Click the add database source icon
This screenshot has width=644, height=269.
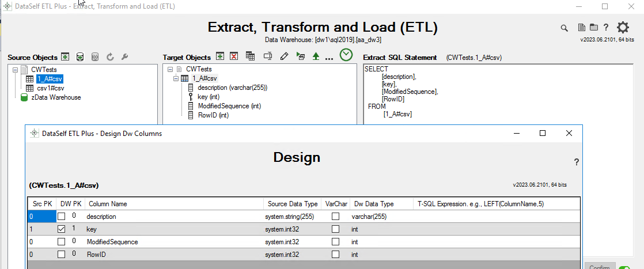pos(80,56)
